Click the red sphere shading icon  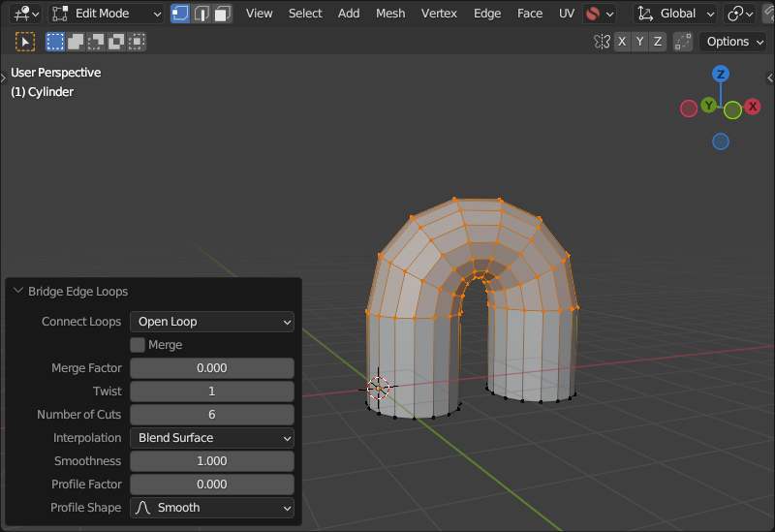tap(592, 14)
